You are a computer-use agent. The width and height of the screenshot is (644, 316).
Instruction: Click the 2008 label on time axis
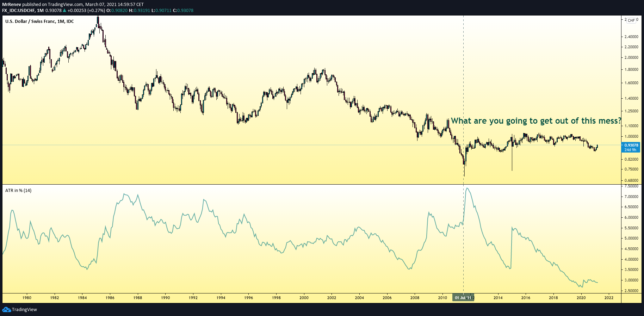415,298
